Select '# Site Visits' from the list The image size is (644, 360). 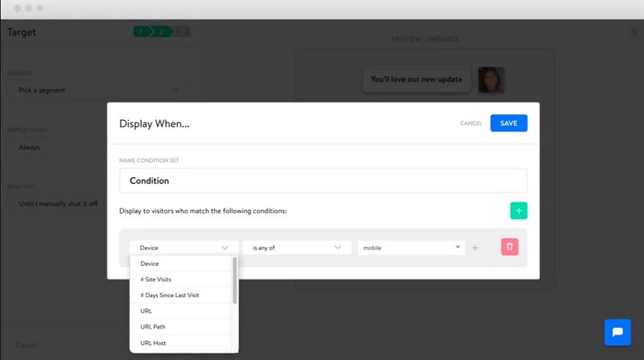(180, 279)
